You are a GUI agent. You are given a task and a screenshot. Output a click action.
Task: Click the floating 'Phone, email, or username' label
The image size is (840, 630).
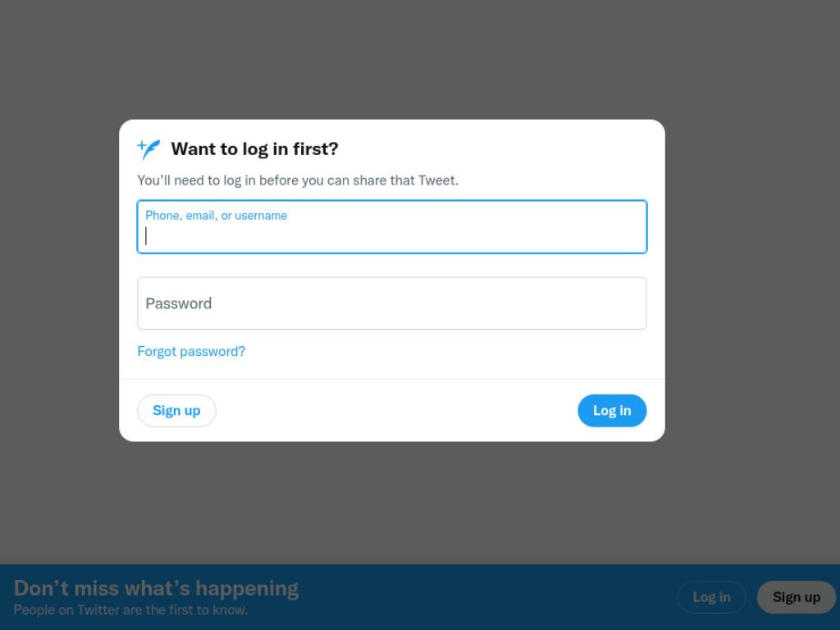coord(217,216)
